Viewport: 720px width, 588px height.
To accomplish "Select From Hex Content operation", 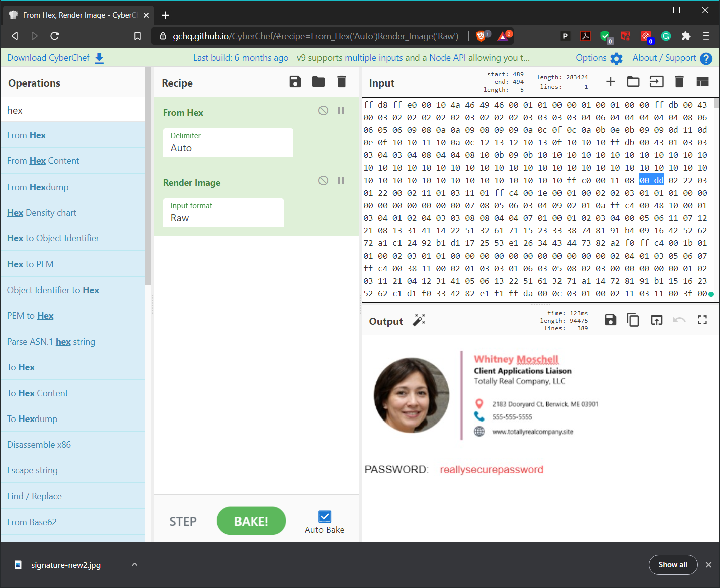I will [73, 161].
